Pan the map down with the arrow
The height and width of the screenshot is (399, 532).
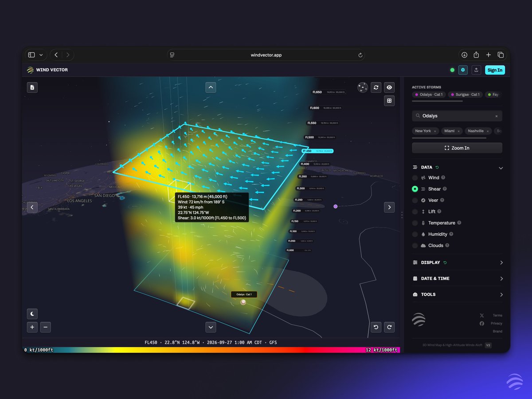211,327
